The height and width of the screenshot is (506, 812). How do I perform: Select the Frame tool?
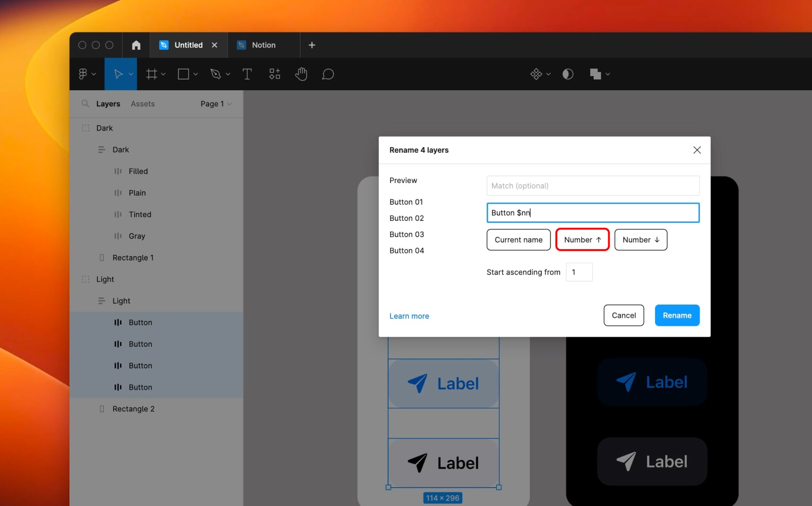[x=152, y=74]
